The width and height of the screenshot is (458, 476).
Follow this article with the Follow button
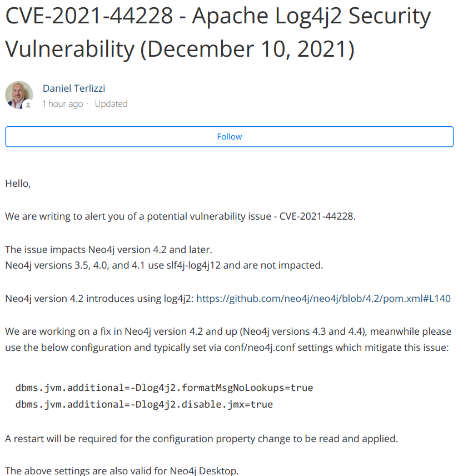pyautogui.click(x=229, y=137)
